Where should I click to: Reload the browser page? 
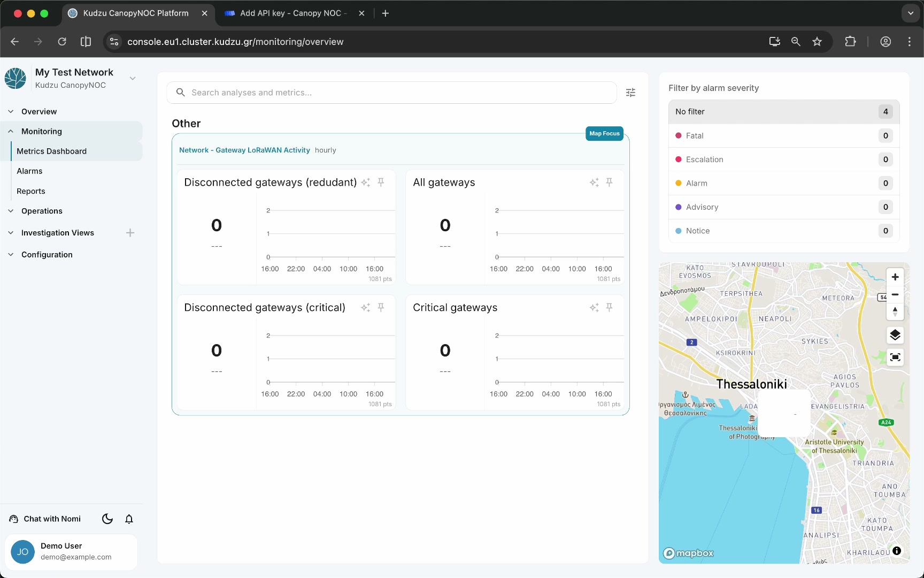click(62, 42)
